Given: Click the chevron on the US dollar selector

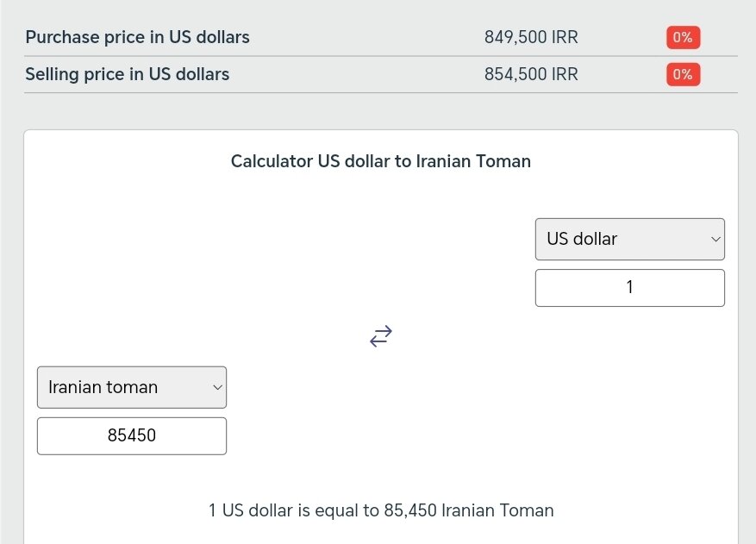Looking at the screenshot, I should tap(715, 239).
